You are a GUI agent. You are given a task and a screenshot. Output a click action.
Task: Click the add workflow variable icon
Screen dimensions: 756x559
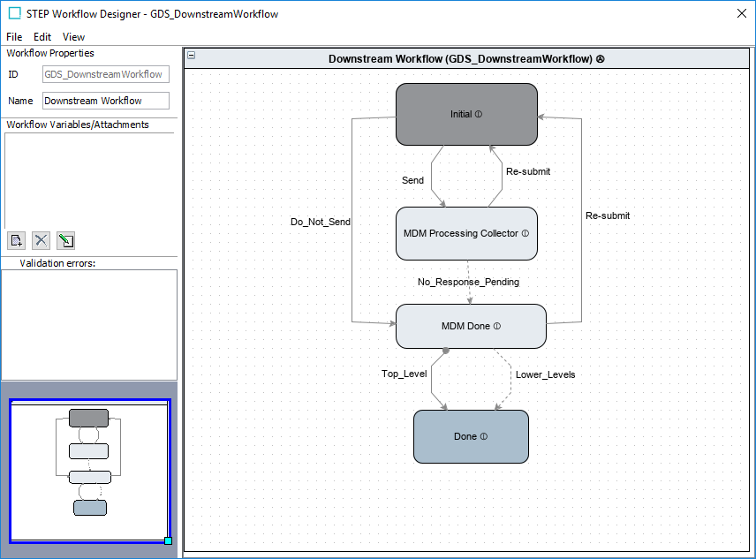tap(16, 240)
